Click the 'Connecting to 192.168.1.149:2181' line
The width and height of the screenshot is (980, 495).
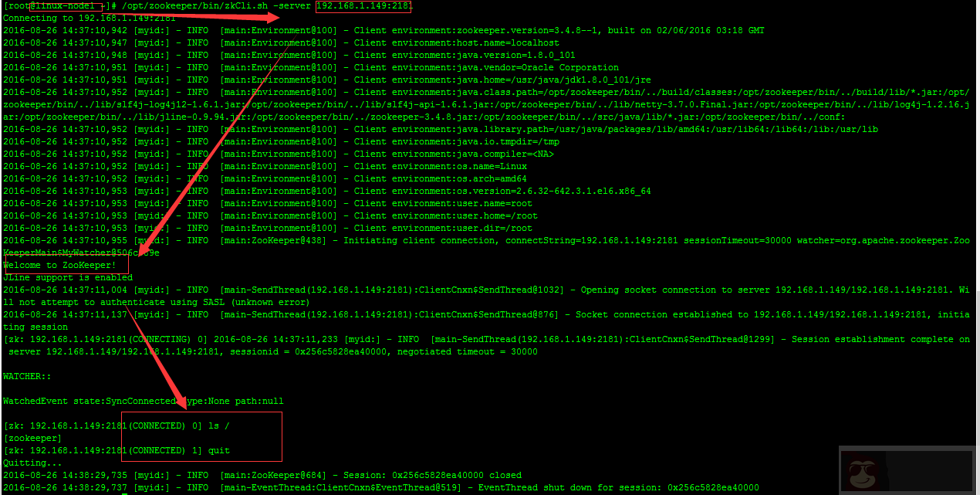coord(90,18)
